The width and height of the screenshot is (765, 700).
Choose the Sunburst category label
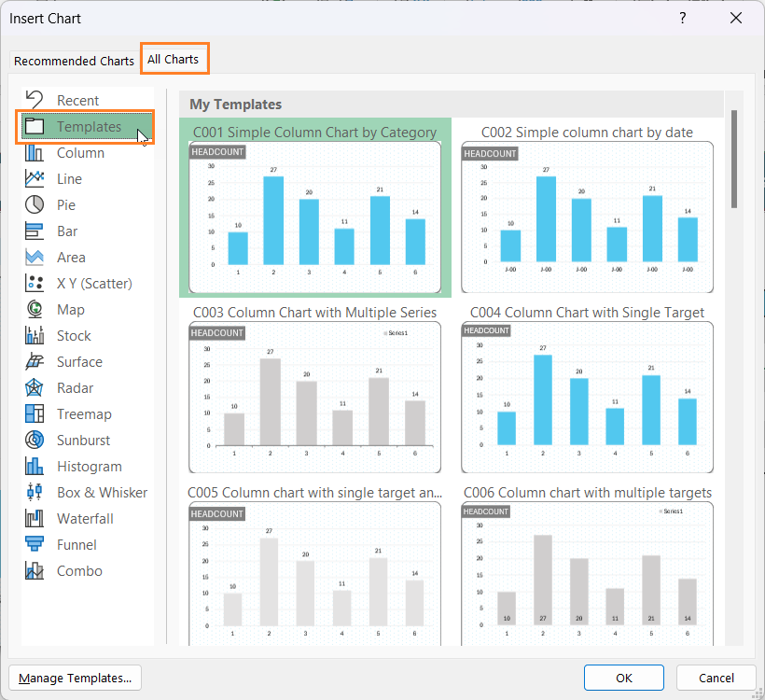(83, 441)
